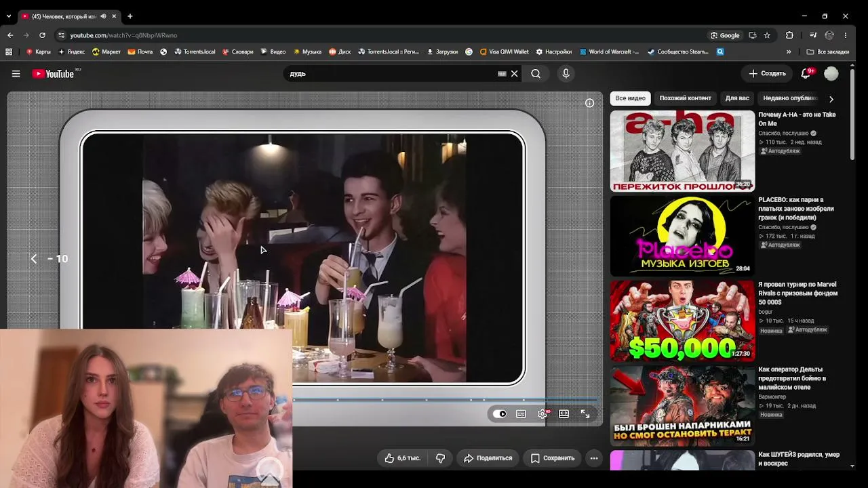The image size is (868, 488).
Task: Open the A-HA video thumbnail
Action: (682, 151)
